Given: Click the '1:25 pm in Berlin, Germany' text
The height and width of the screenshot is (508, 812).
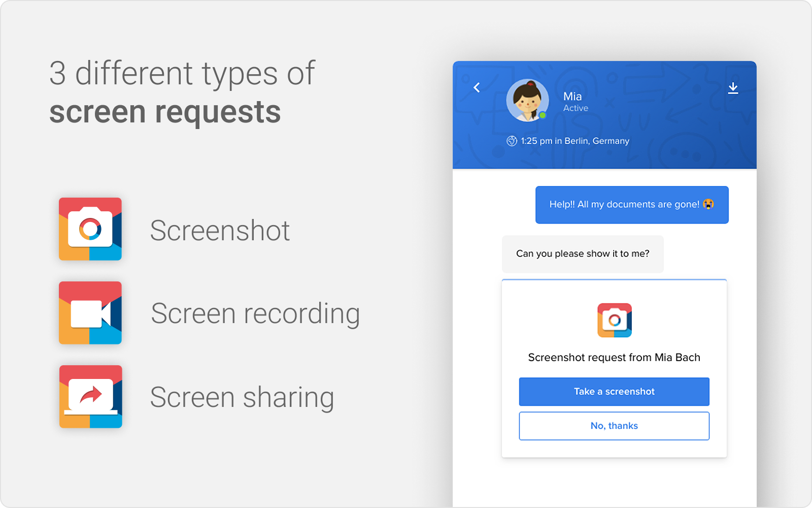Looking at the screenshot, I should coord(573,141).
